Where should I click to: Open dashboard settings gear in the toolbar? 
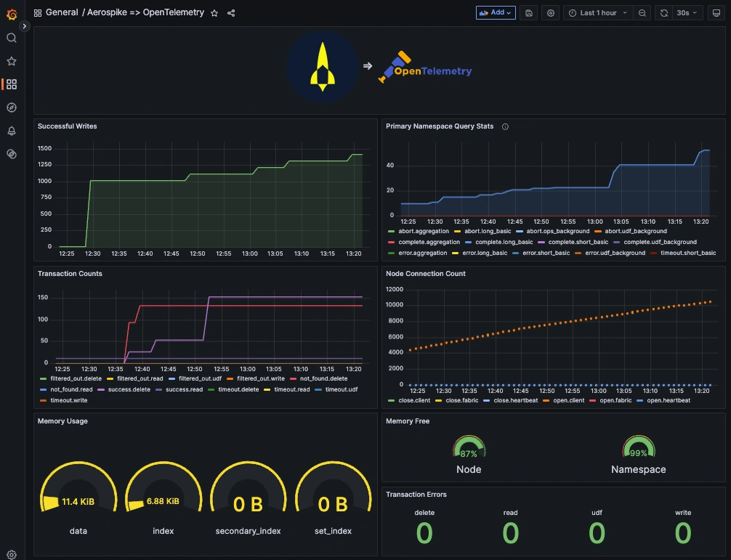(551, 12)
